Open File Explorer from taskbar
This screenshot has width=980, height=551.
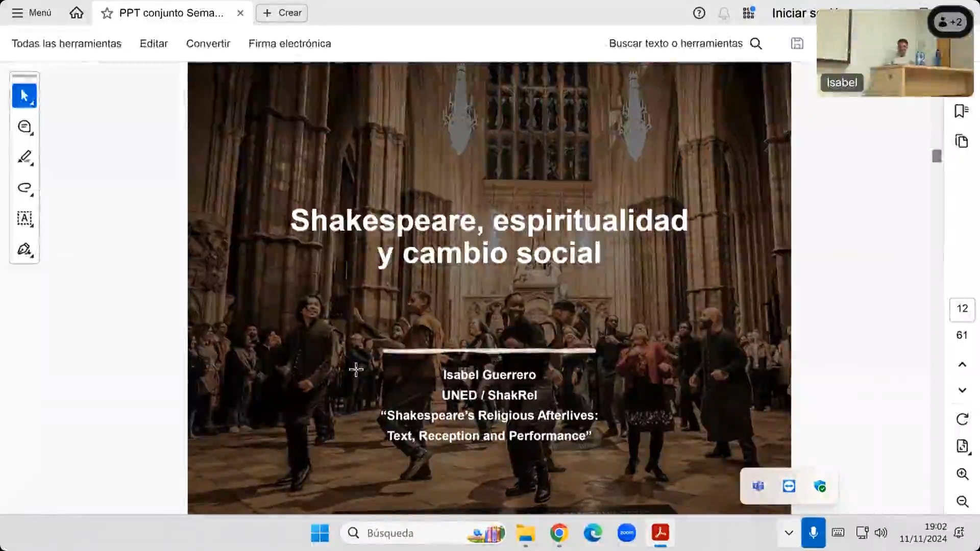(x=525, y=533)
